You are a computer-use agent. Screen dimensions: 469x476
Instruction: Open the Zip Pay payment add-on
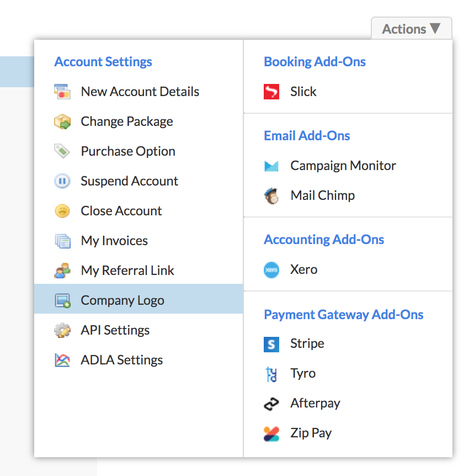[348, 433]
